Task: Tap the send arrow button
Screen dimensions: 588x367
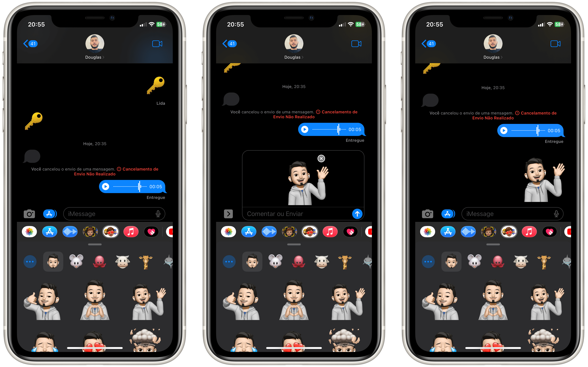Action: point(358,214)
